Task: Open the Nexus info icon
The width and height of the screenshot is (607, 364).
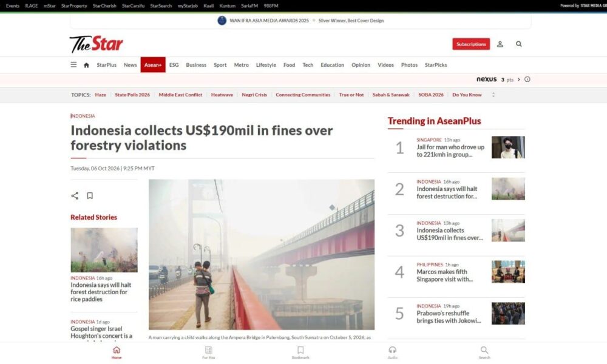Action: coord(527,79)
